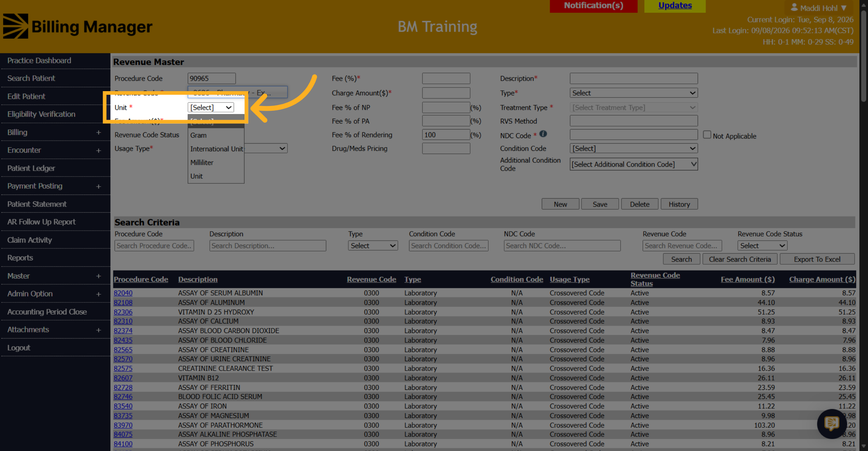Open Patient Ledger in sidebar
The width and height of the screenshot is (868, 451).
31,168
